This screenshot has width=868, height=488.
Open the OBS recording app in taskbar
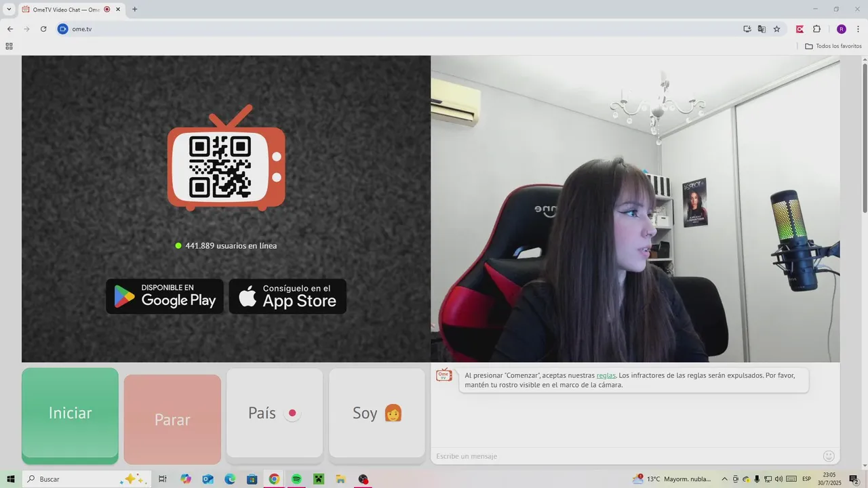click(363, 479)
